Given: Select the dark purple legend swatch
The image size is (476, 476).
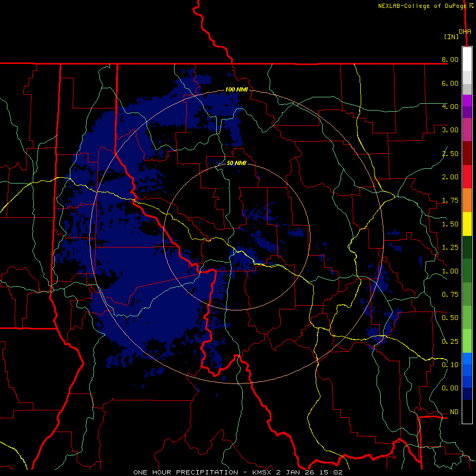Looking at the screenshot, I should [x=467, y=112].
